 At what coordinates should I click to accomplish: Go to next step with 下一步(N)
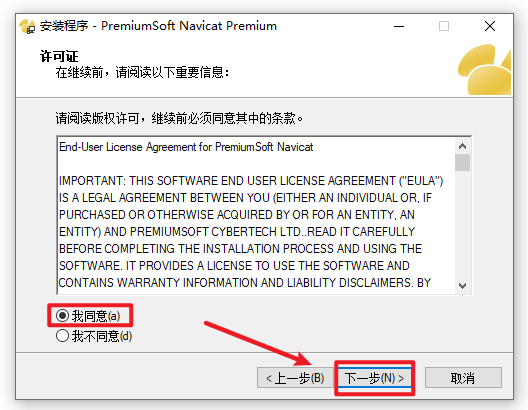coord(374,378)
